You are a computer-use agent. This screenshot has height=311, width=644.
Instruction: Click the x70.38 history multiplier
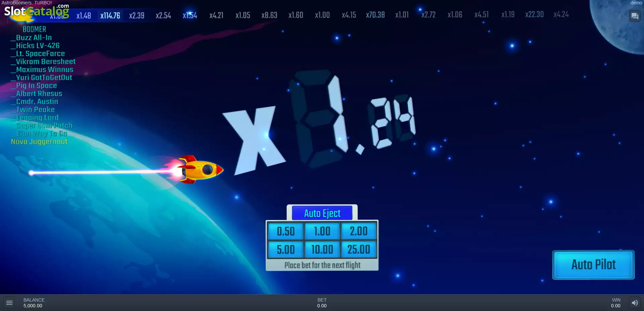pos(375,15)
